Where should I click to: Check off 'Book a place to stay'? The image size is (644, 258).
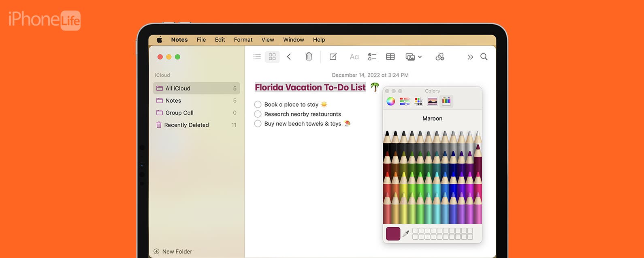click(258, 105)
